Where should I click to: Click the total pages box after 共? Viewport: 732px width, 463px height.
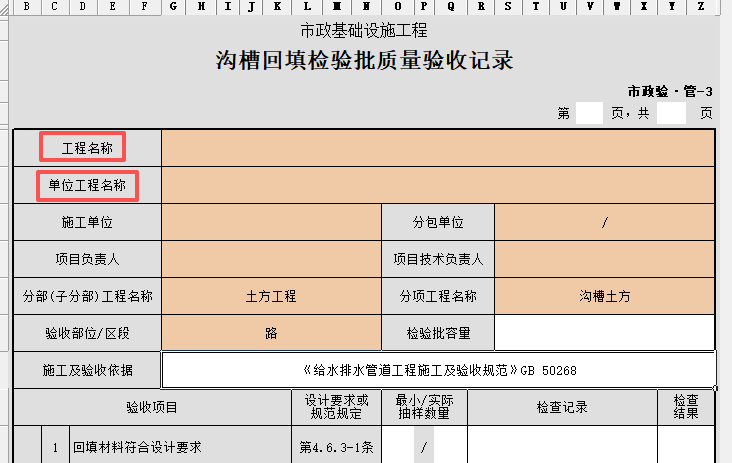click(x=672, y=113)
